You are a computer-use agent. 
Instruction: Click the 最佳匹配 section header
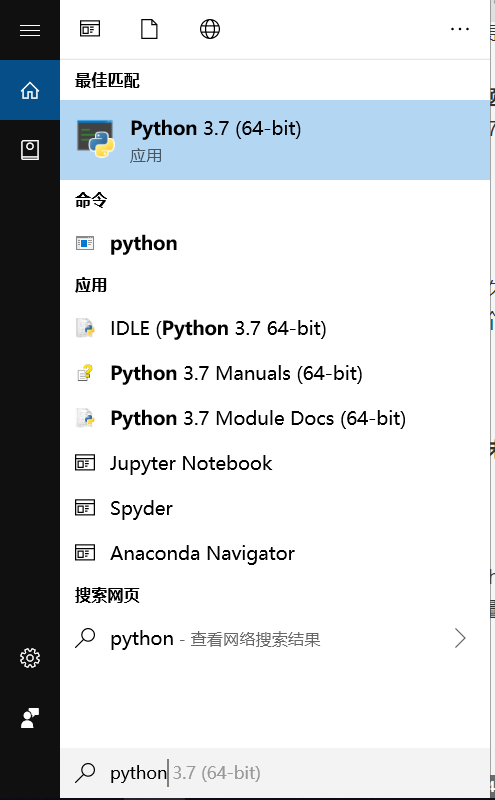pyautogui.click(x=107, y=80)
